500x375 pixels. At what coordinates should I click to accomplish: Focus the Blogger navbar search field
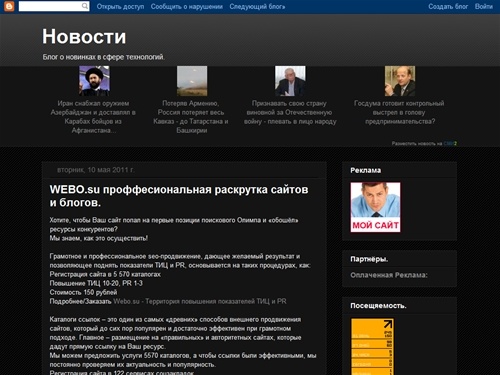click(54, 6)
